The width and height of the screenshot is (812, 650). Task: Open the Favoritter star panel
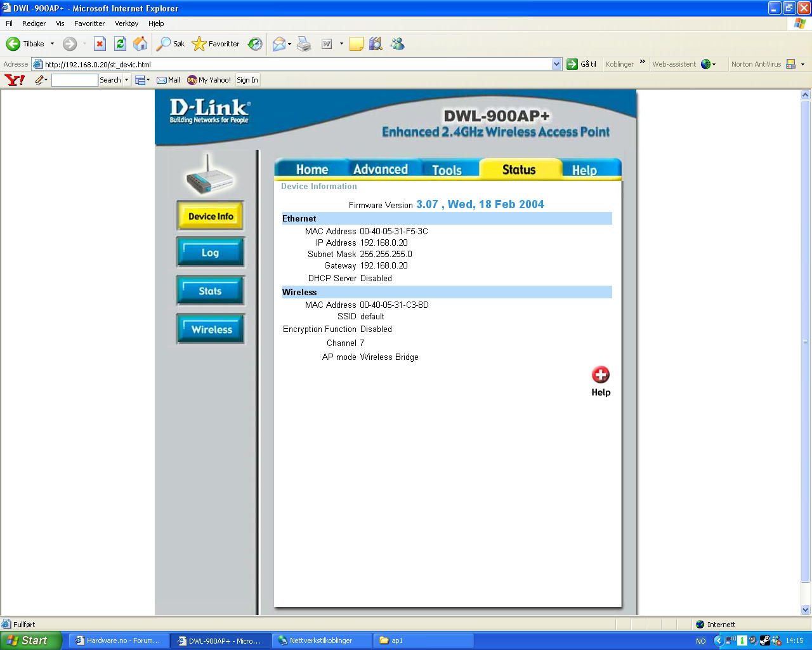pyautogui.click(x=216, y=44)
